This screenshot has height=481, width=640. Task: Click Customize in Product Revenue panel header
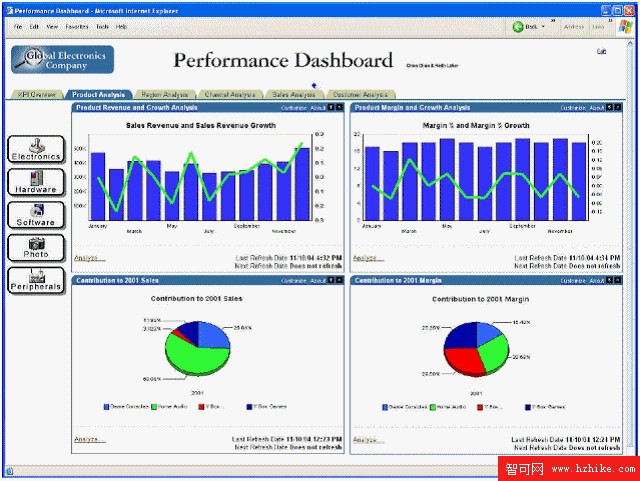click(294, 108)
